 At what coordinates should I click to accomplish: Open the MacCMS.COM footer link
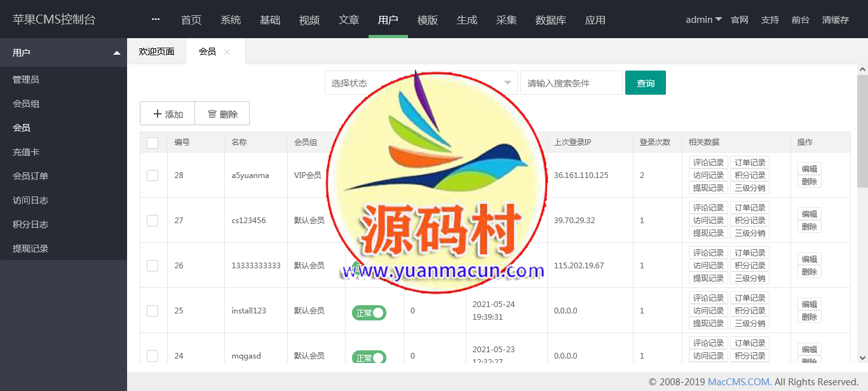740,382
